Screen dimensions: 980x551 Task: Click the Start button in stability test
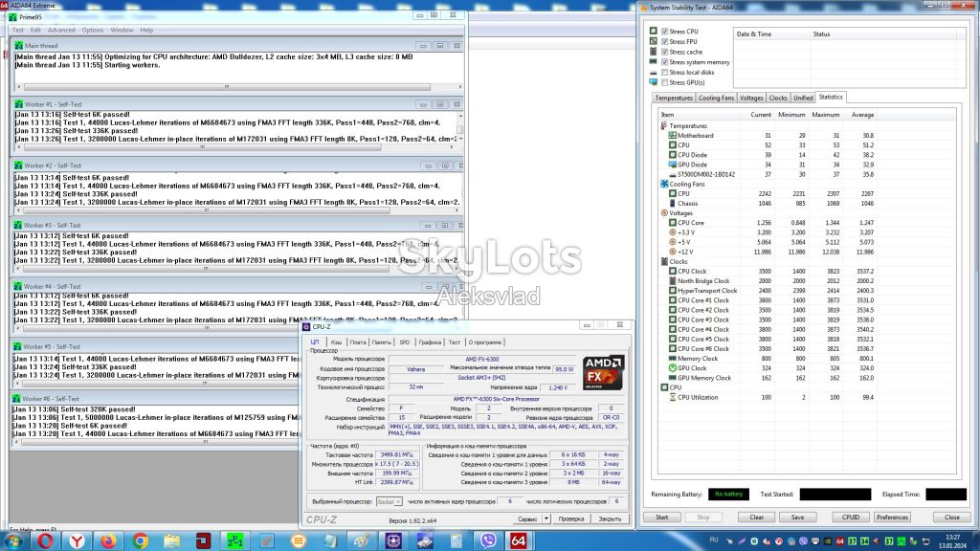point(662,518)
